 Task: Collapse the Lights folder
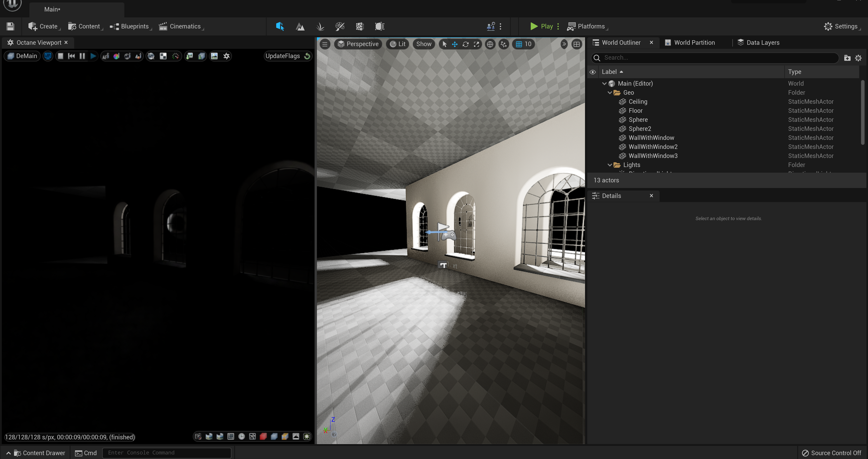coord(610,165)
